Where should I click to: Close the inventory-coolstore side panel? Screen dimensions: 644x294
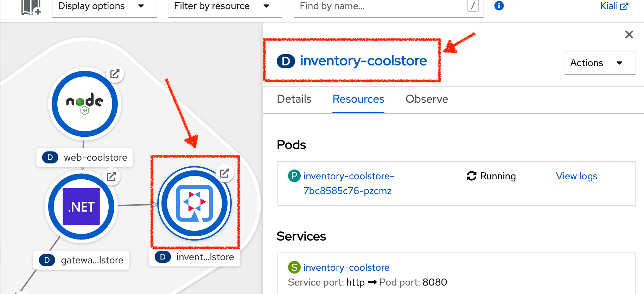coord(629,34)
